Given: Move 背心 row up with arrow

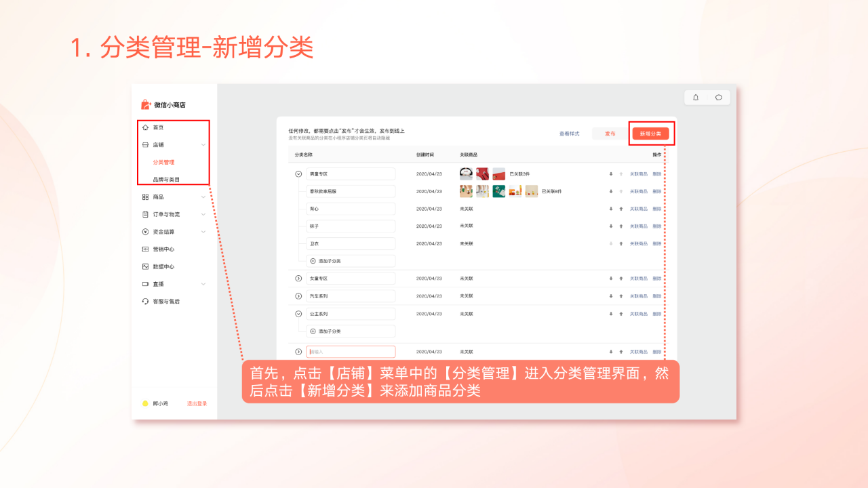Looking at the screenshot, I should coord(620,209).
